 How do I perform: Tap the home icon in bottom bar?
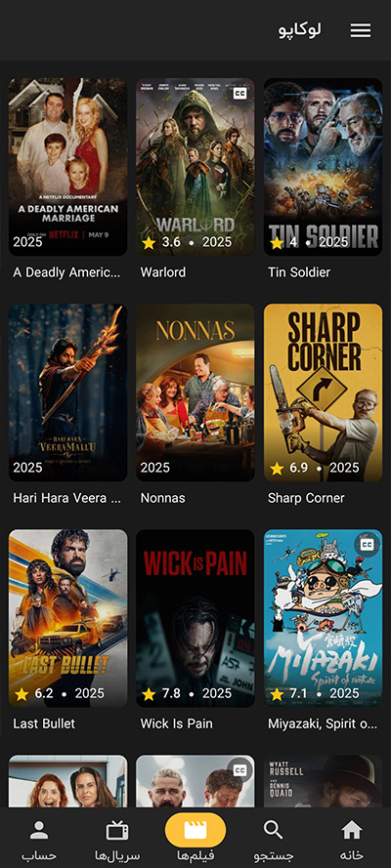point(352,830)
